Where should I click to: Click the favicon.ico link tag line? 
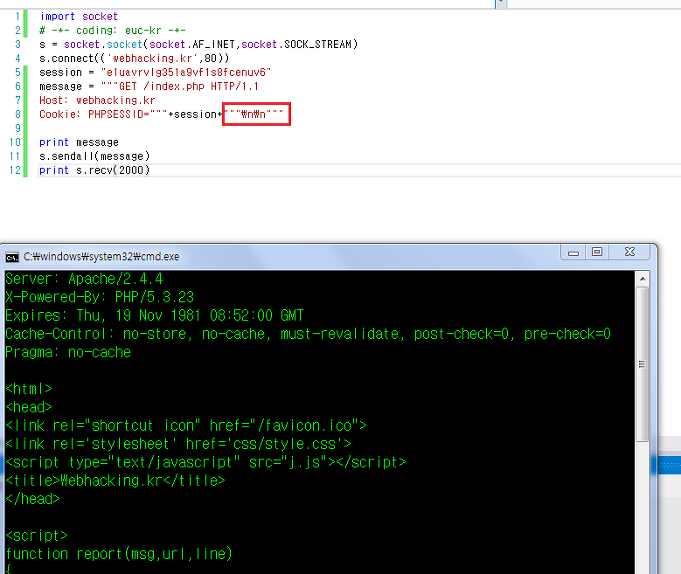click(186, 426)
